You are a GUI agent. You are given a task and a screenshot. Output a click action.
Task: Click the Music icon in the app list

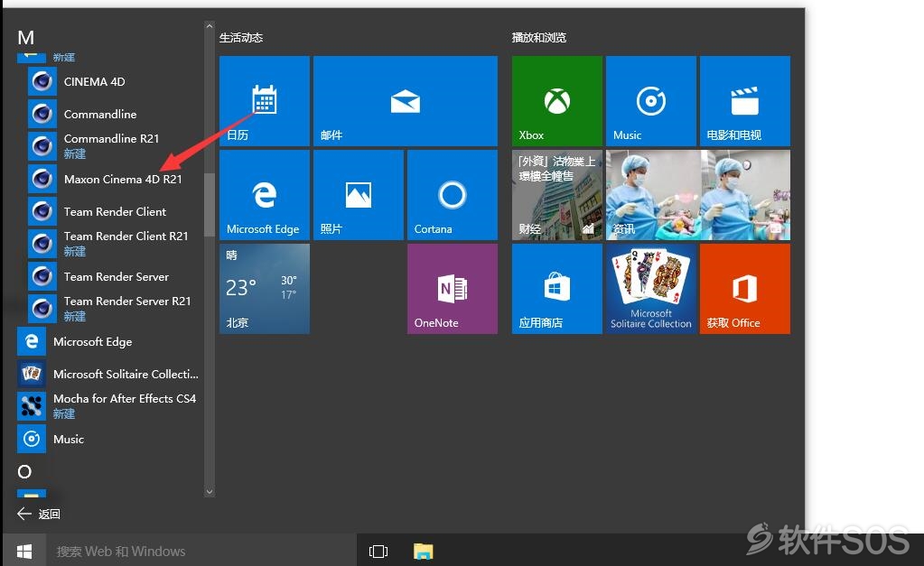tap(32, 439)
